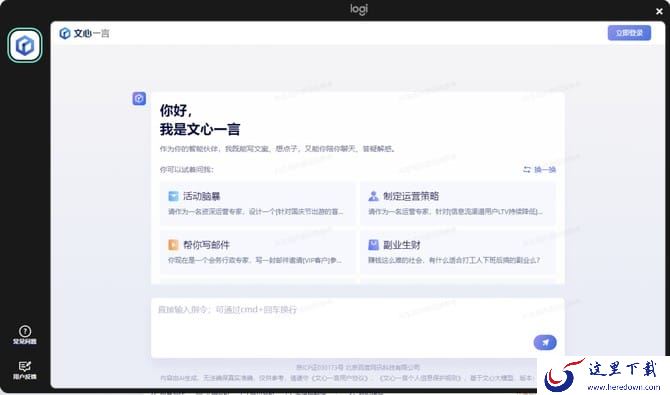This screenshot has height=395, width=670.
Task: Click the assistant avatar beside the greeting
Action: pyautogui.click(x=139, y=99)
